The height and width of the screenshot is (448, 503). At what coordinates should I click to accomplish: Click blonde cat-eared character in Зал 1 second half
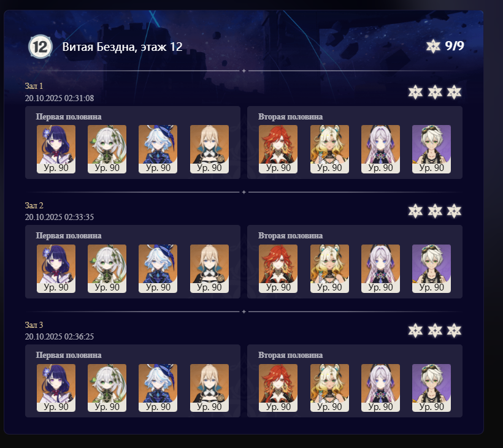(329, 149)
